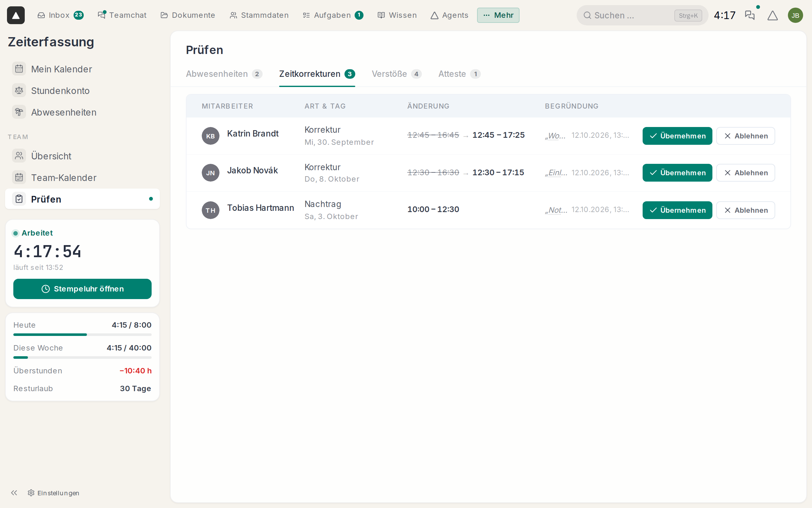The height and width of the screenshot is (508, 812).
Task: Click Übernehmen for Tobias Hartmann
Action: coord(677,210)
